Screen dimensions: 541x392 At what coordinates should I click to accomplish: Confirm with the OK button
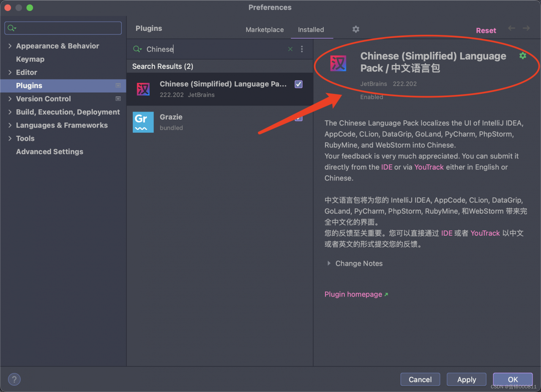click(513, 379)
